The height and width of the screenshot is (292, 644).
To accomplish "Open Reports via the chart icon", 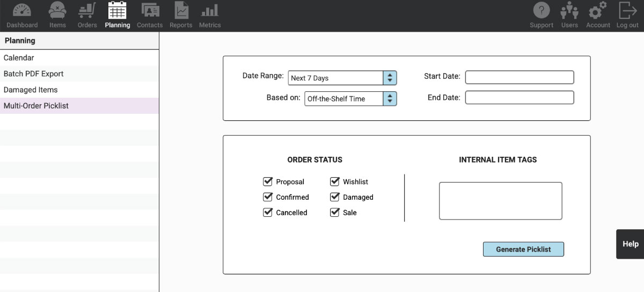I will tap(181, 11).
